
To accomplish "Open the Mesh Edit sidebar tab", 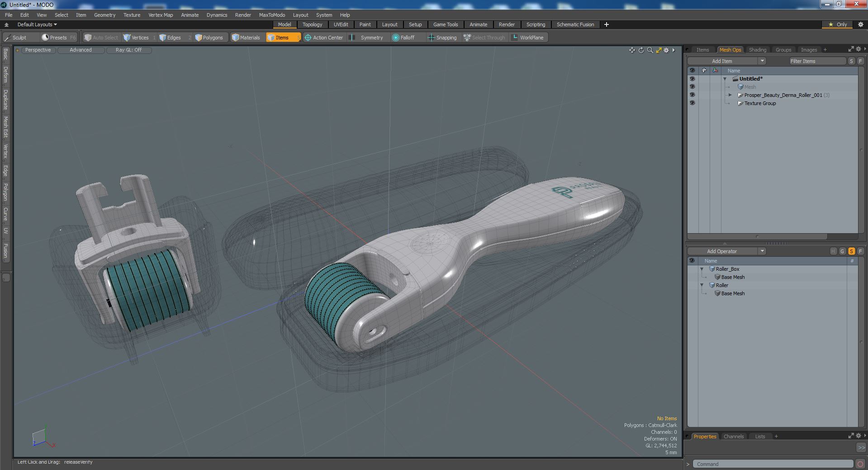I will tap(5, 127).
